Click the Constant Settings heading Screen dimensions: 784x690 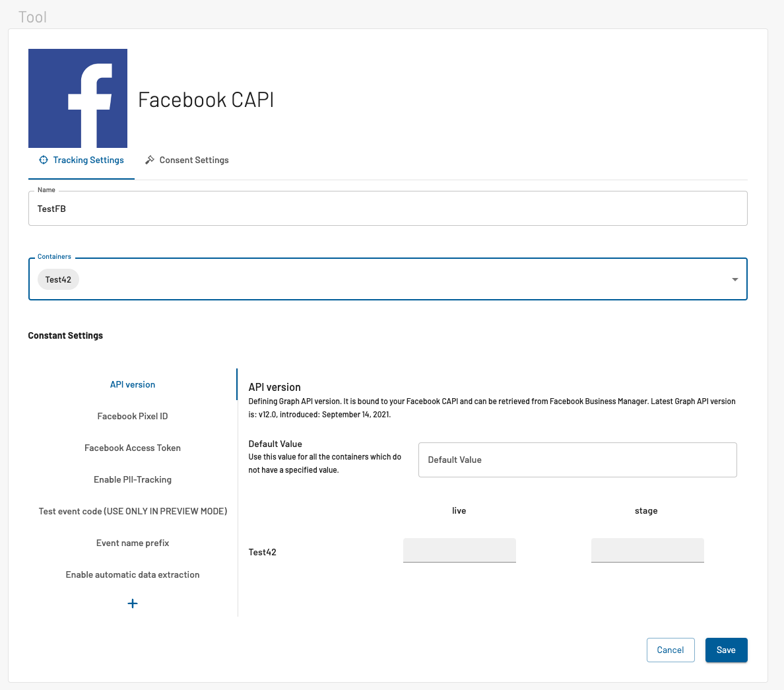click(65, 335)
